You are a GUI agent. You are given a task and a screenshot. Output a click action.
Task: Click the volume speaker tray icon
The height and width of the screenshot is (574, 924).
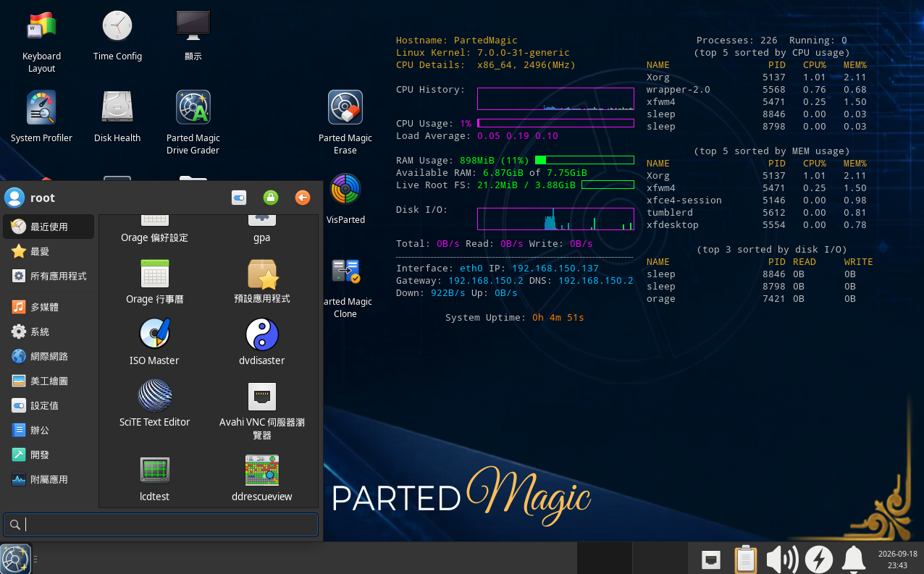point(782,559)
